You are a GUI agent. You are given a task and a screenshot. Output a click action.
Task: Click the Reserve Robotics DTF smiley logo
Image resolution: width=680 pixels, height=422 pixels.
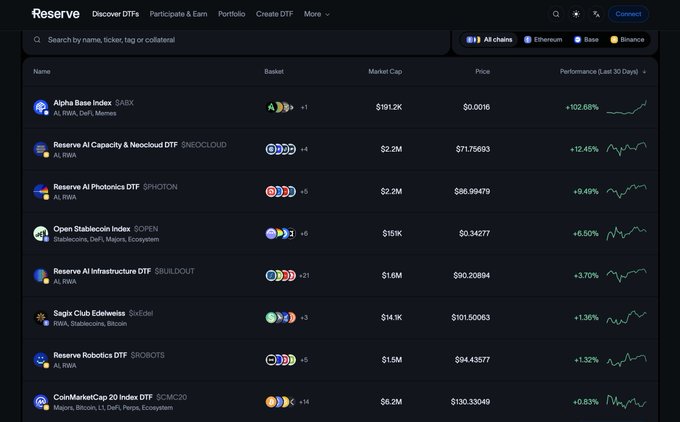tap(41, 360)
